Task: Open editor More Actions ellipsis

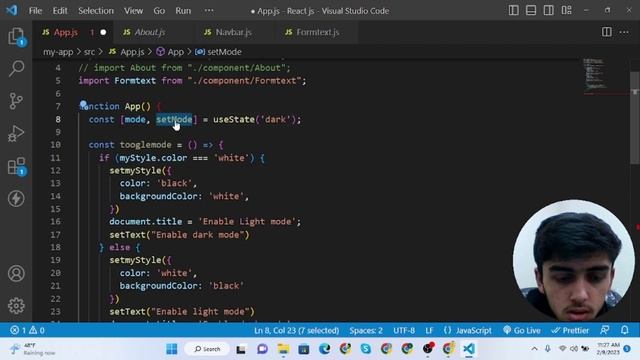Action: pos(624,32)
